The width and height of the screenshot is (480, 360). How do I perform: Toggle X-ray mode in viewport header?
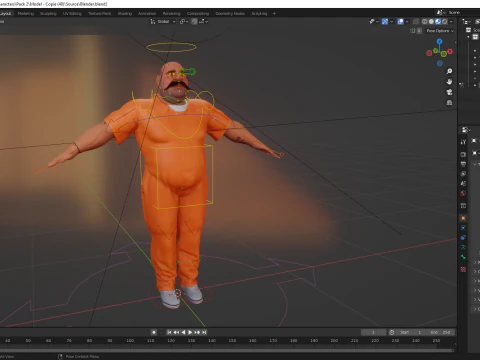coord(416,21)
